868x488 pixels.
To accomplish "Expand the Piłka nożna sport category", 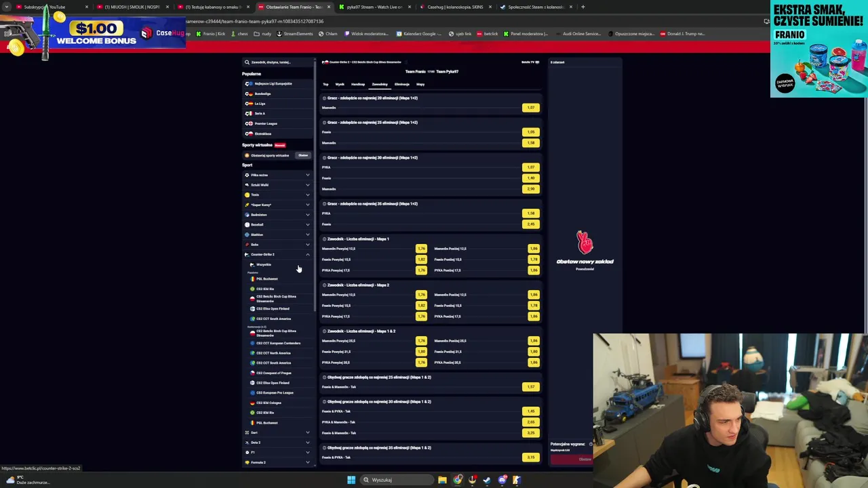I will [278, 175].
